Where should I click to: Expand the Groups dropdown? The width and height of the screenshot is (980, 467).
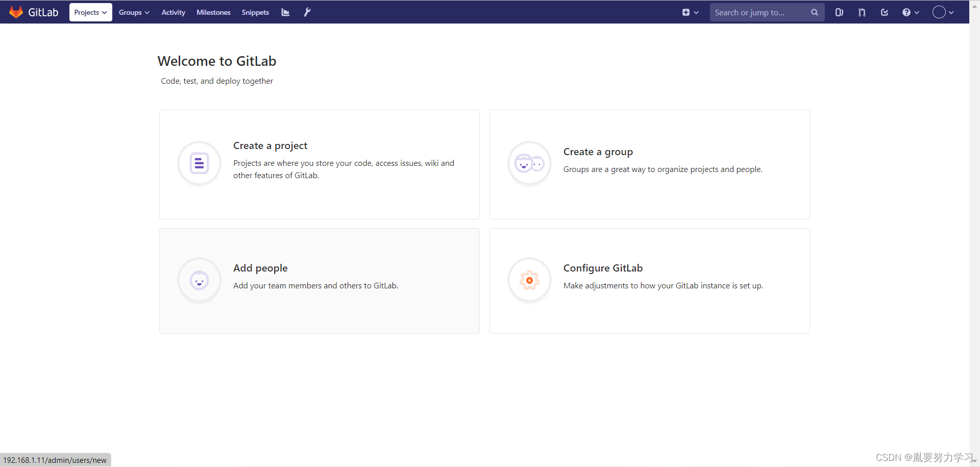(134, 12)
